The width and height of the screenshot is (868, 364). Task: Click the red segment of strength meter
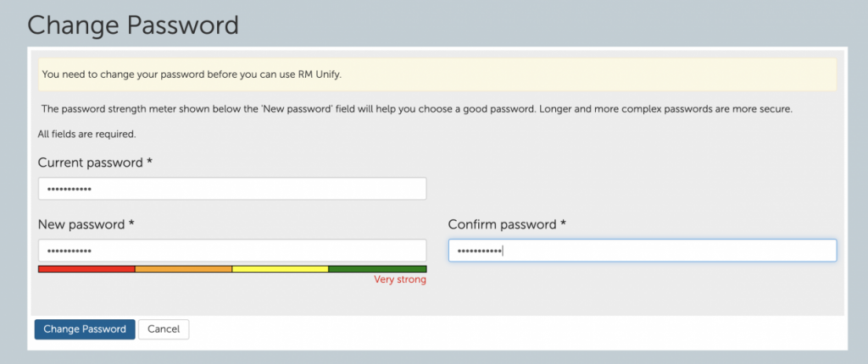(86, 269)
